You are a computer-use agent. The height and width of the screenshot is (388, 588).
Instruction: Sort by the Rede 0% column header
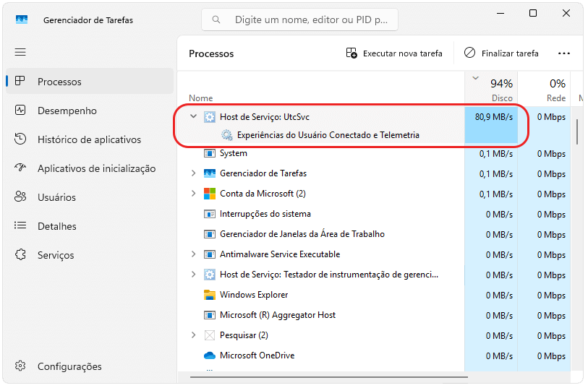(544, 87)
